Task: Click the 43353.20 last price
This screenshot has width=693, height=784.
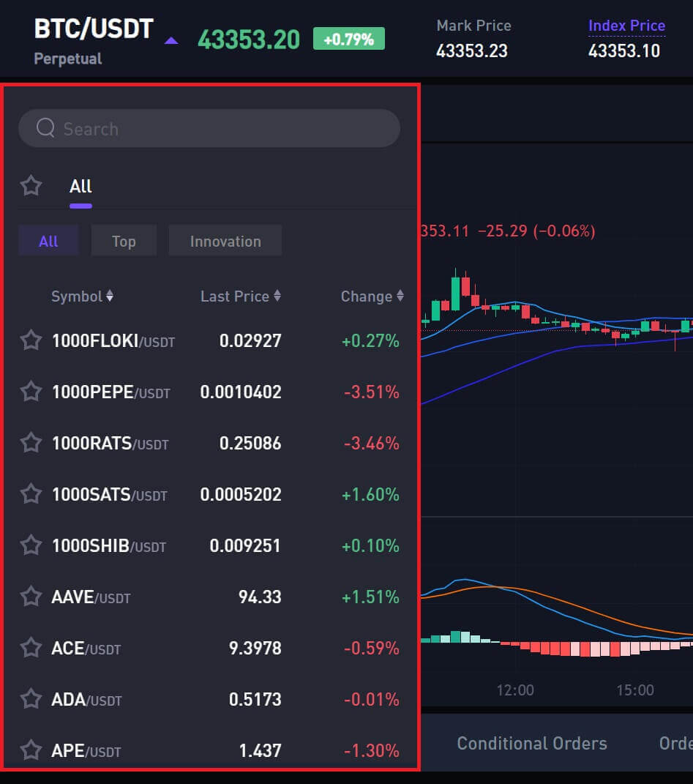Action: [x=249, y=40]
